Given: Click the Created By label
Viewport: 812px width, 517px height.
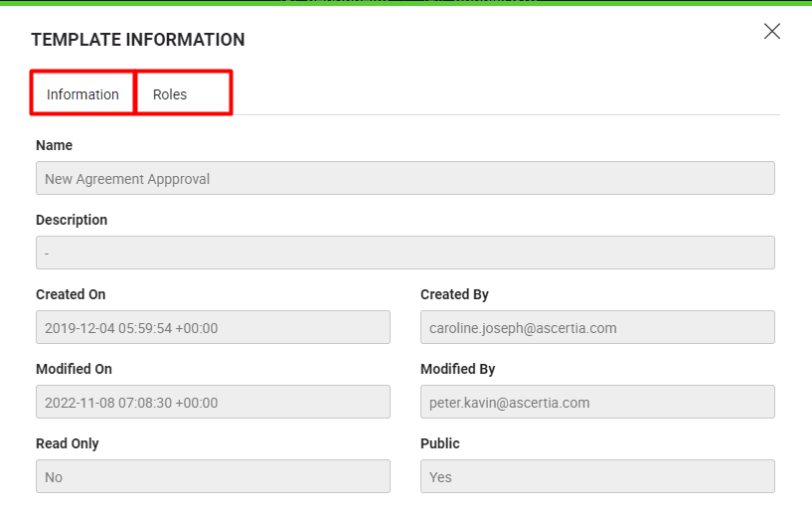Looking at the screenshot, I should tap(454, 294).
